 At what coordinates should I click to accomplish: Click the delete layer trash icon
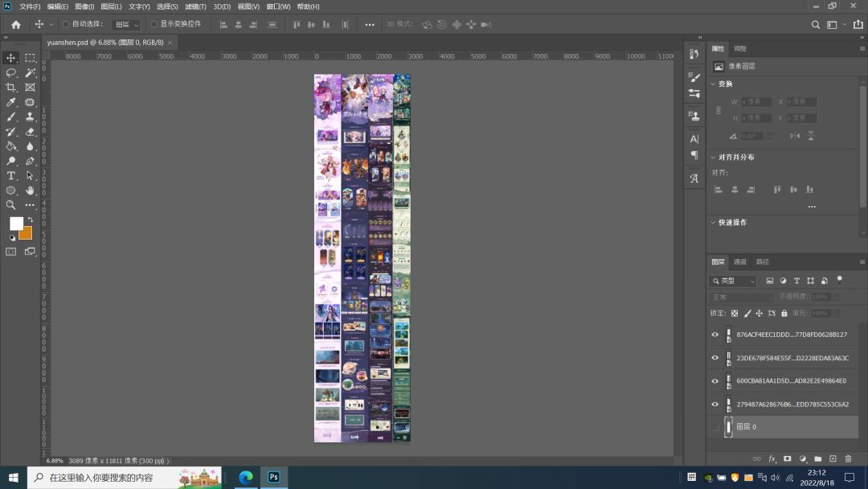tap(848, 458)
